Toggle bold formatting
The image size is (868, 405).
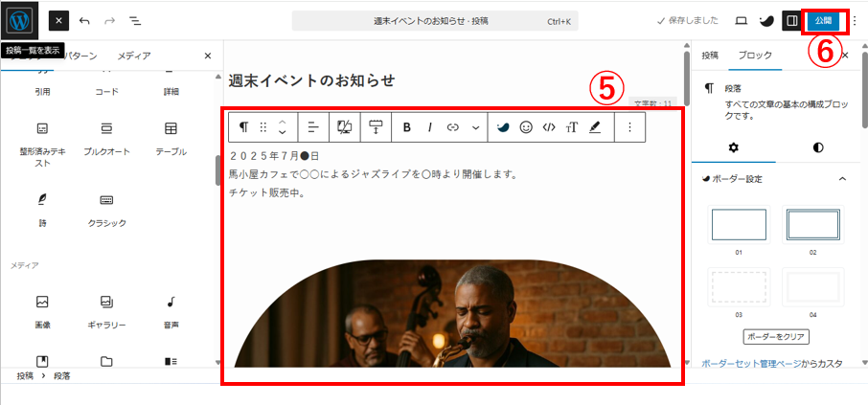(x=407, y=127)
